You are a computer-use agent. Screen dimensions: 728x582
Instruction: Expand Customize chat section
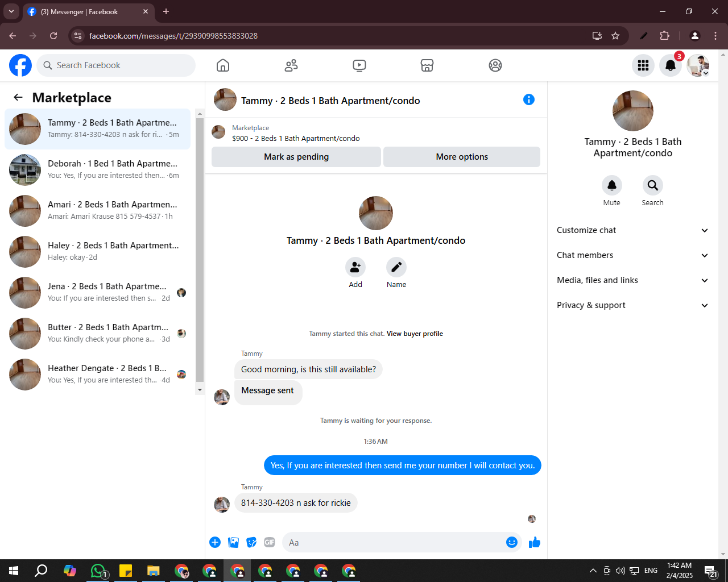[x=633, y=230]
